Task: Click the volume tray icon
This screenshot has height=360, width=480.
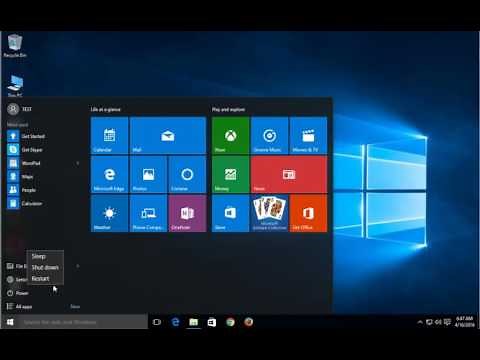Action: [x=438, y=322]
